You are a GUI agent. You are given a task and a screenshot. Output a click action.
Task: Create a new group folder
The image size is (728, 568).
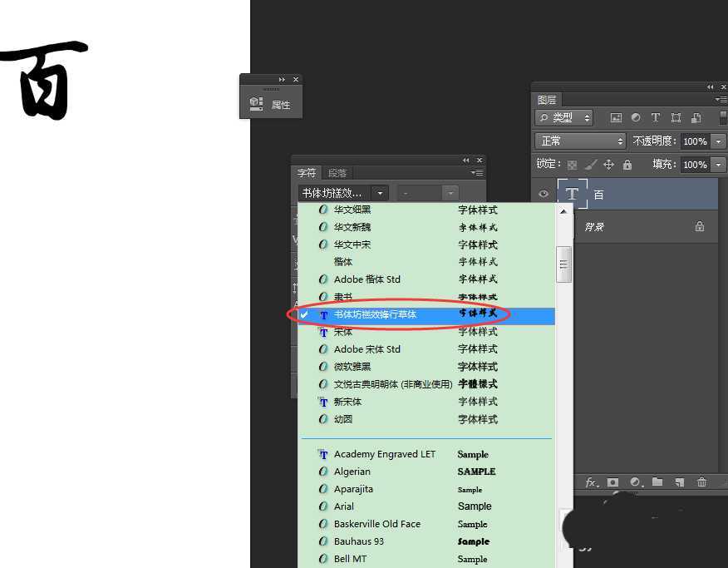[x=657, y=482]
